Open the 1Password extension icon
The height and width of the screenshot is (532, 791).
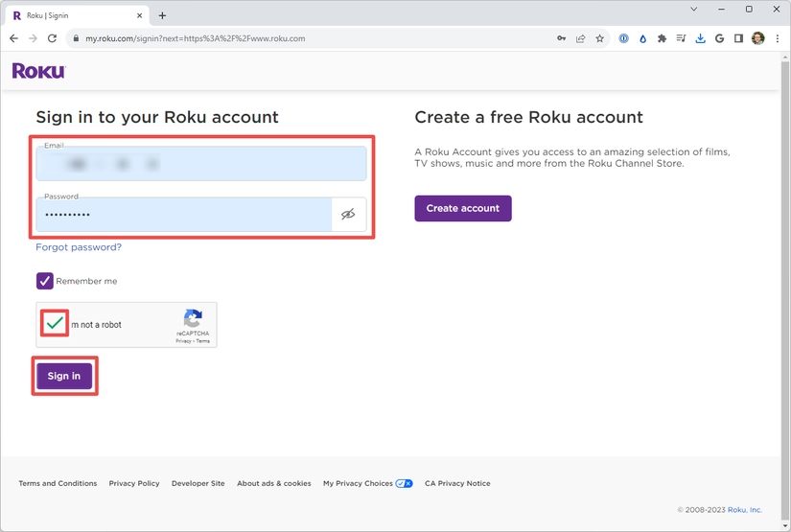coord(623,38)
